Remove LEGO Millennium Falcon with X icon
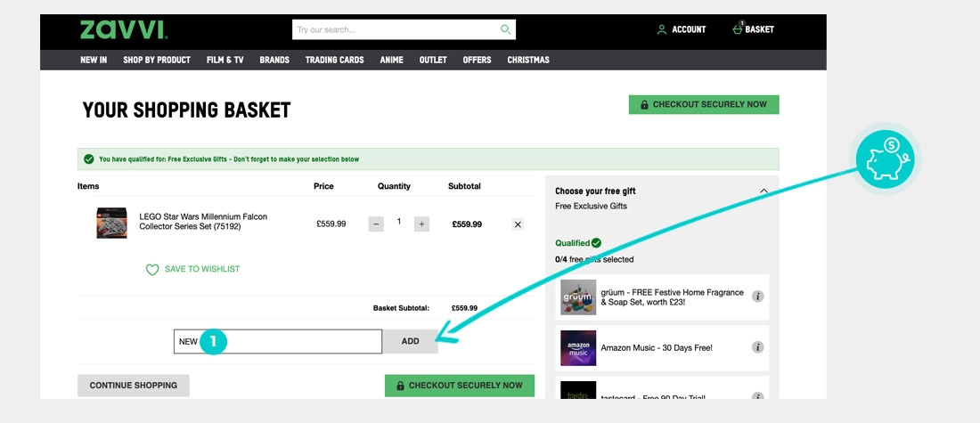 tap(518, 224)
